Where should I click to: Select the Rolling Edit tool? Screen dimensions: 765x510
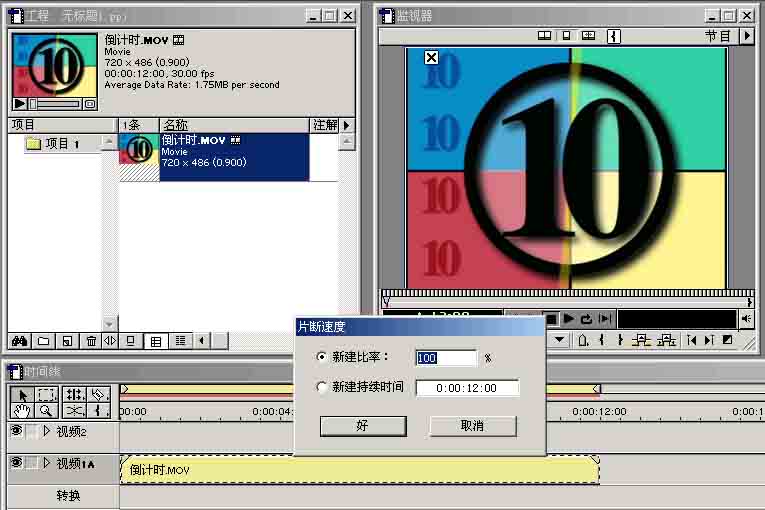point(74,394)
